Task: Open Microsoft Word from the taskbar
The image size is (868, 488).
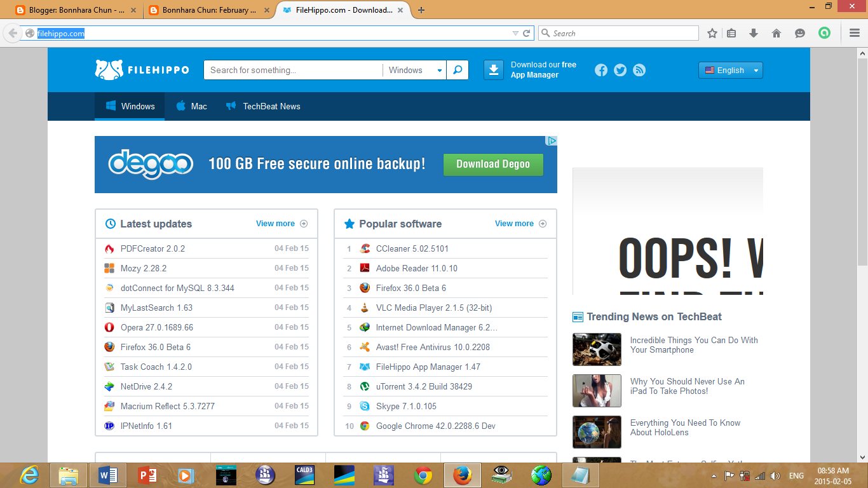Action: pos(107,475)
